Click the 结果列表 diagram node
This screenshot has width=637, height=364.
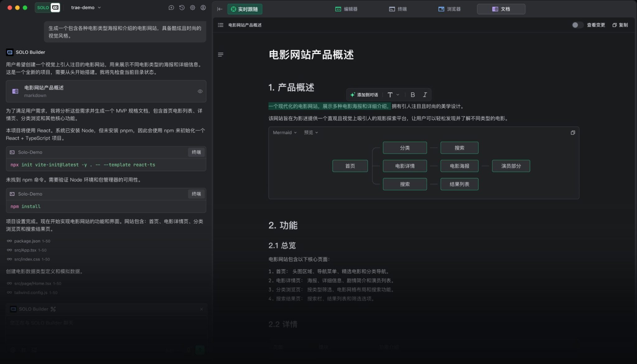click(x=459, y=184)
